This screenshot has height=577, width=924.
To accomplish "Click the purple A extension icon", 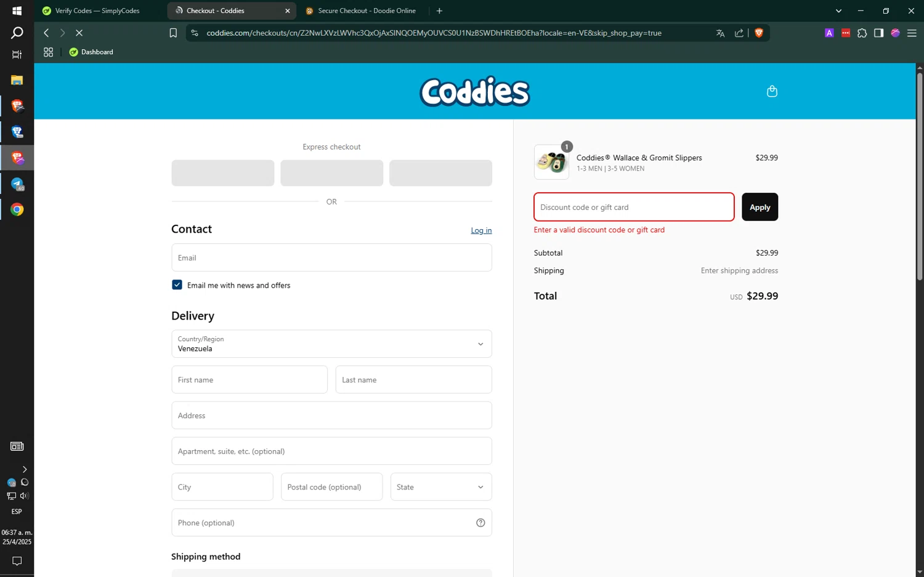I will tap(829, 33).
